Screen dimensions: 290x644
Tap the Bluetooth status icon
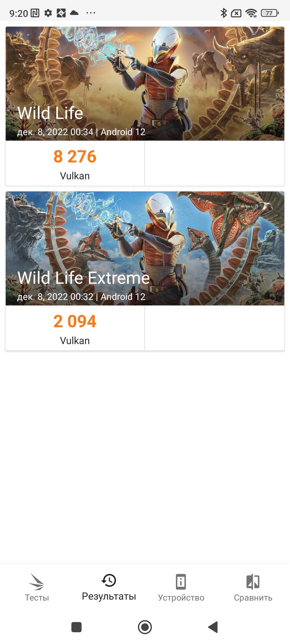click(223, 13)
